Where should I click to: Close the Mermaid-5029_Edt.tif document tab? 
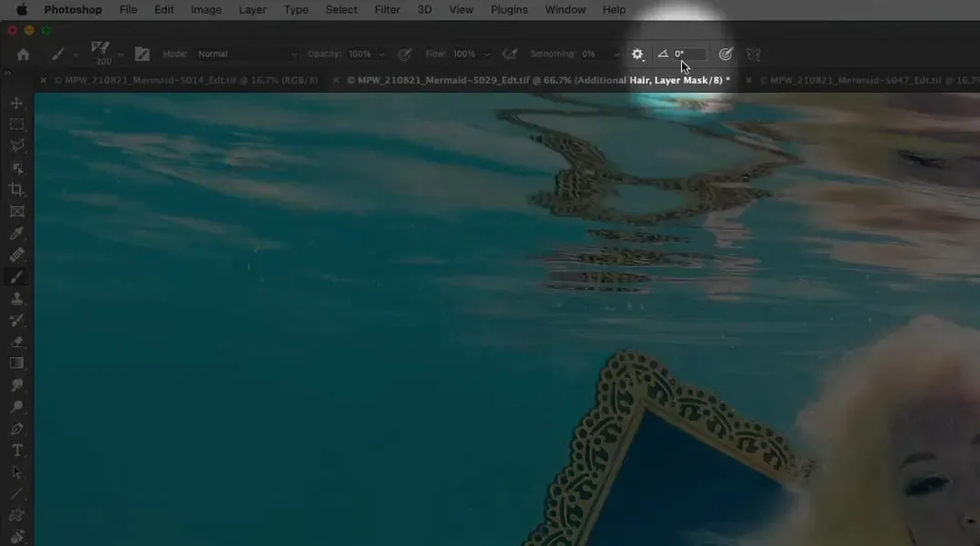tap(337, 81)
